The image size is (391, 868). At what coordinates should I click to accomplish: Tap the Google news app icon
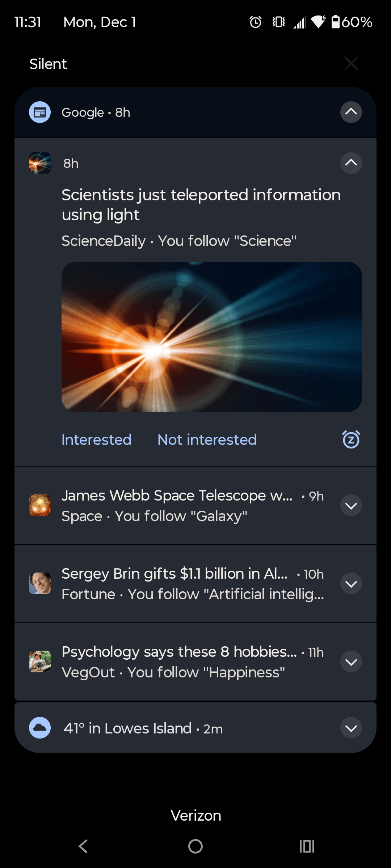point(40,112)
